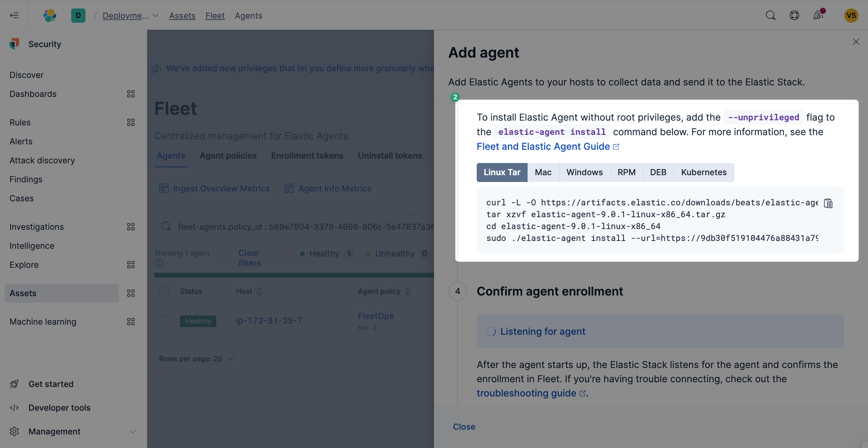The height and width of the screenshot is (448, 868).
Task: Open the help menu icon
Action: 794,15
